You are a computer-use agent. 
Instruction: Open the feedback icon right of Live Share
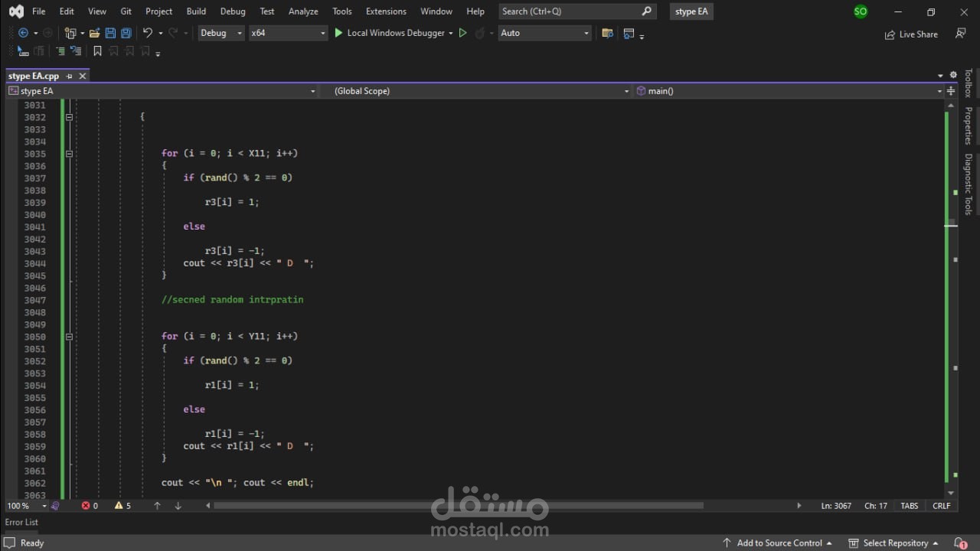(960, 34)
